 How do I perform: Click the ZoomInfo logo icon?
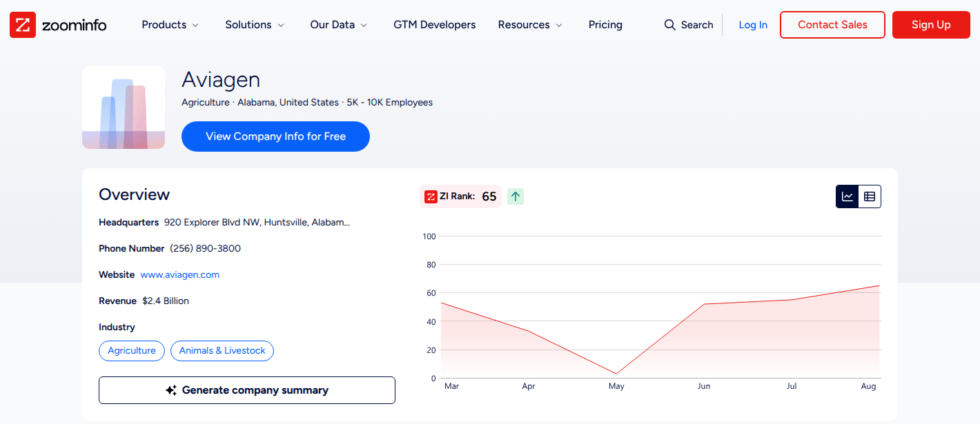(x=23, y=25)
